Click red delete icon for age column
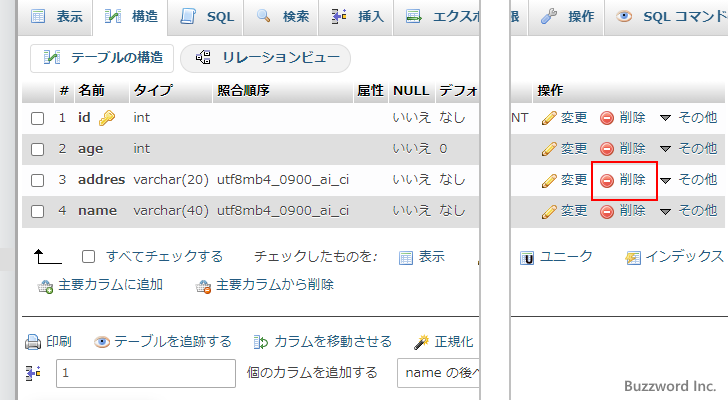 tap(607, 149)
